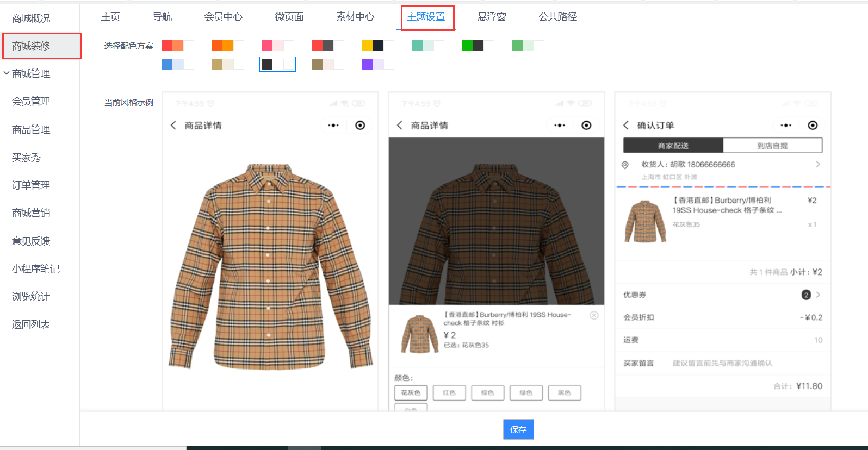Choose the light green color scheme
The image size is (868, 450).
click(x=528, y=46)
